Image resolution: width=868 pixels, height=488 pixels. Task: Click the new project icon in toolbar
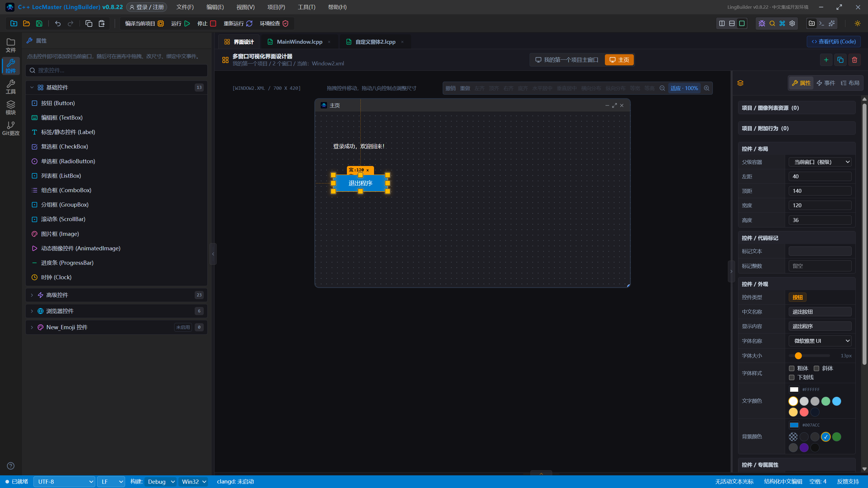[14, 23]
